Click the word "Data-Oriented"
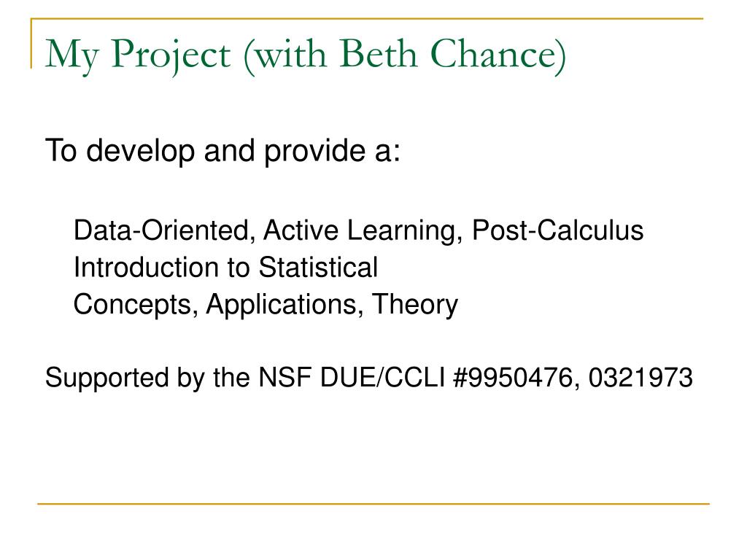Image resolution: width=747 pixels, height=560 pixels. pos(161,230)
